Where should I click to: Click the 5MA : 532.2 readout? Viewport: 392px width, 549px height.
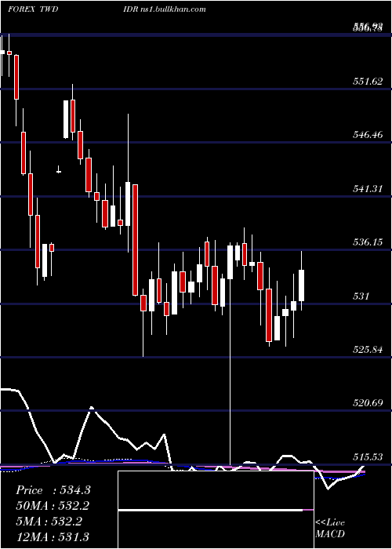49,522
